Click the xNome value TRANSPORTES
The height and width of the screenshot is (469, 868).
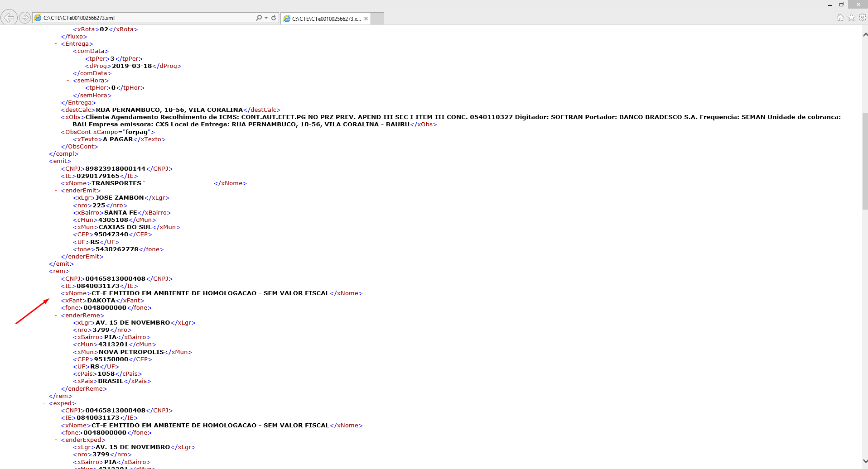pos(116,183)
